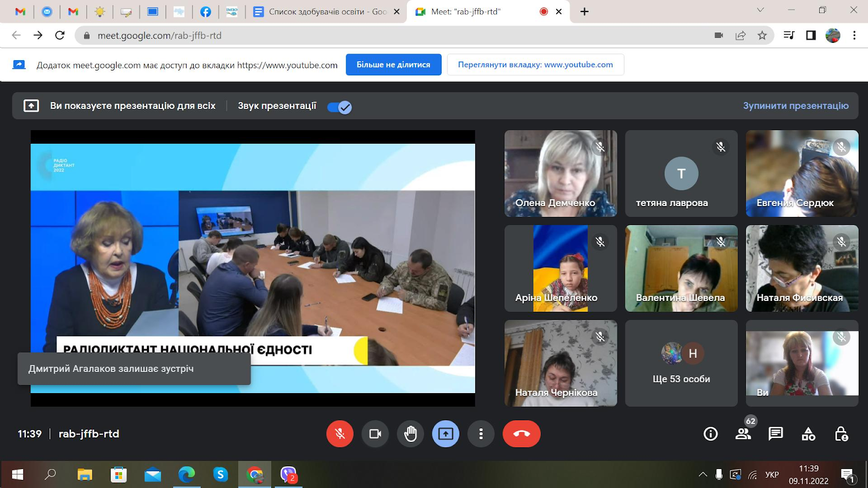Open taskbar search magnifier
The image size is (868, 488).
[50, 474]
